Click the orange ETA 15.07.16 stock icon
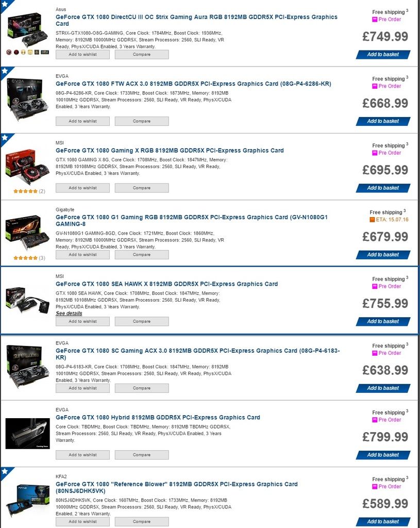Screen dimensions: 420x528 point(372,220)
